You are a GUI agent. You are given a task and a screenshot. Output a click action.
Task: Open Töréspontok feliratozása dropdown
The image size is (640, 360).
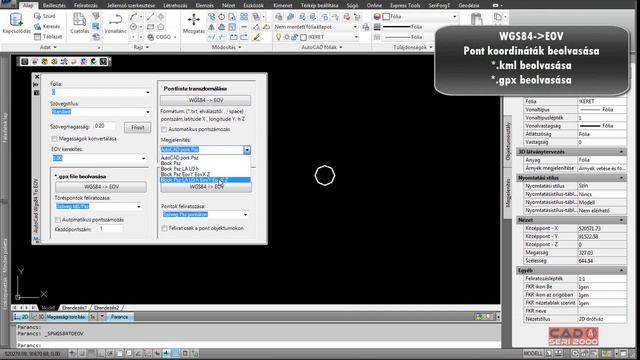98,207
